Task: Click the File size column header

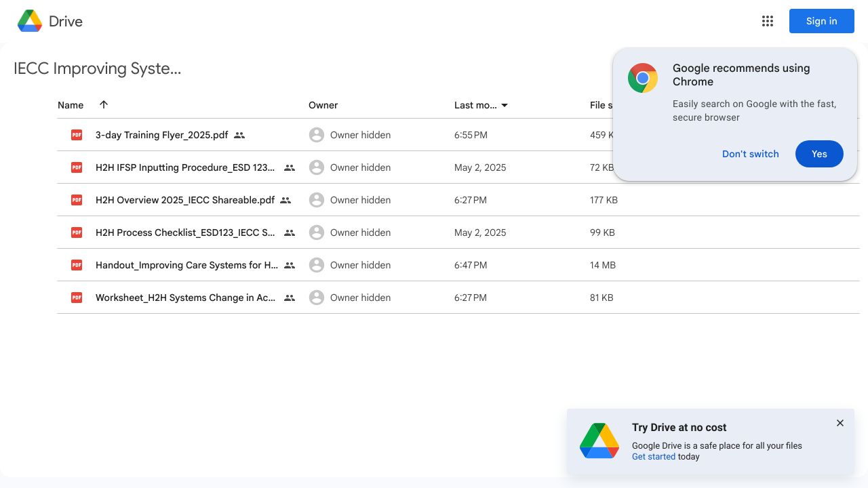Action: (601, 105)
